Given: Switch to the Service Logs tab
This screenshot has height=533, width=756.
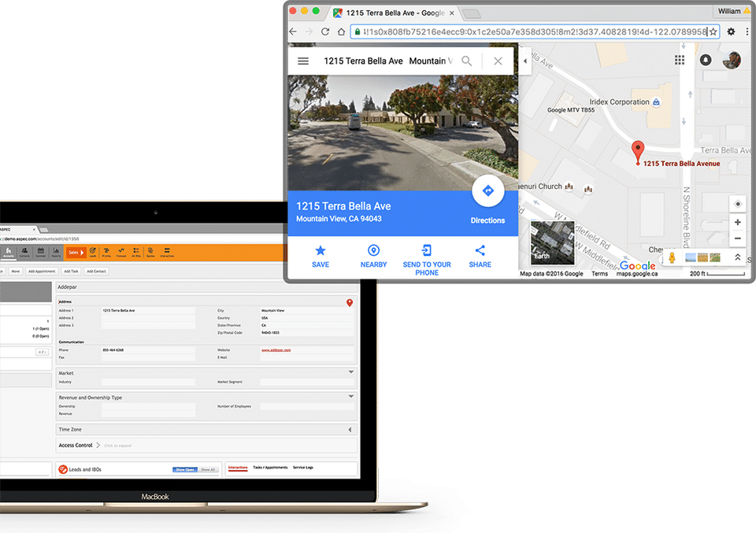Looking at the screenshot, I should (302, 468).
